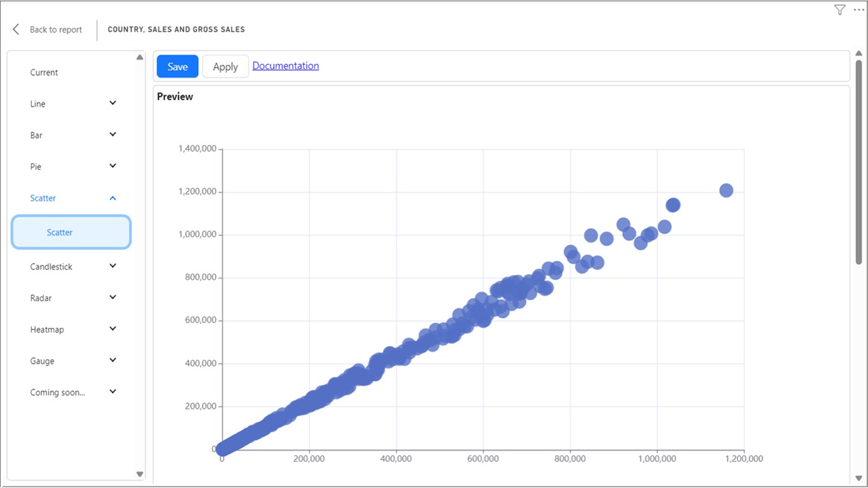The width and height of the screenshot is (868, 488).
Task: Expand the Heatmap chart category
Action: [112, 329]
